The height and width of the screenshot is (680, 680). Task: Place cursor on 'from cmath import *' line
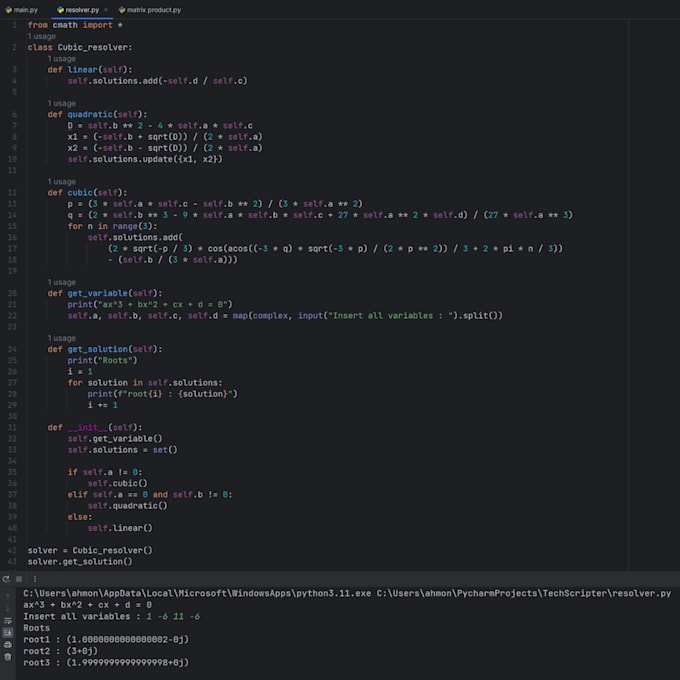(75, 25)
